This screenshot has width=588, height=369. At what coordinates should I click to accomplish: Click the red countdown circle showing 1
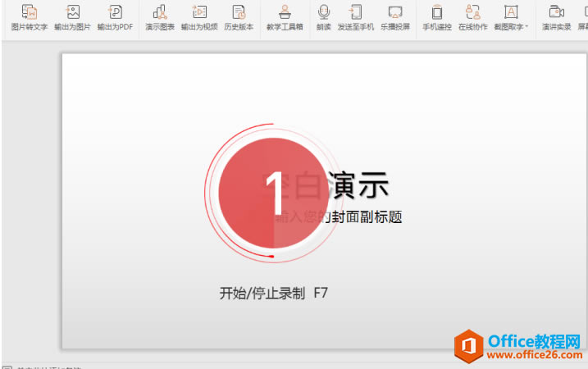[x=274, y=193]
